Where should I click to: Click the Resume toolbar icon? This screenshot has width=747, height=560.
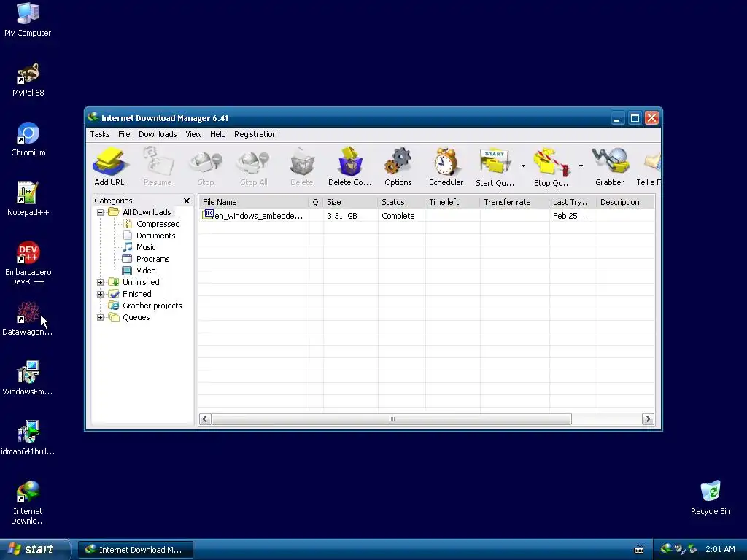click(158, 167)
